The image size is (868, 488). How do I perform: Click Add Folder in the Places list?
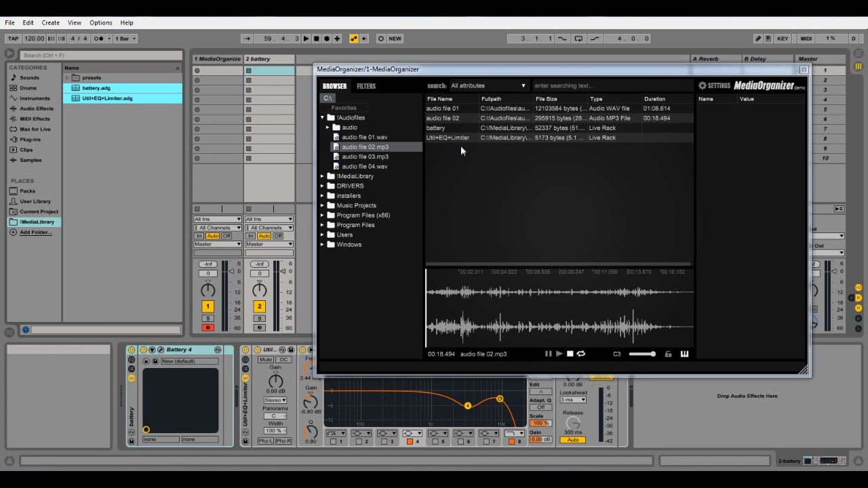coord(35,232)
